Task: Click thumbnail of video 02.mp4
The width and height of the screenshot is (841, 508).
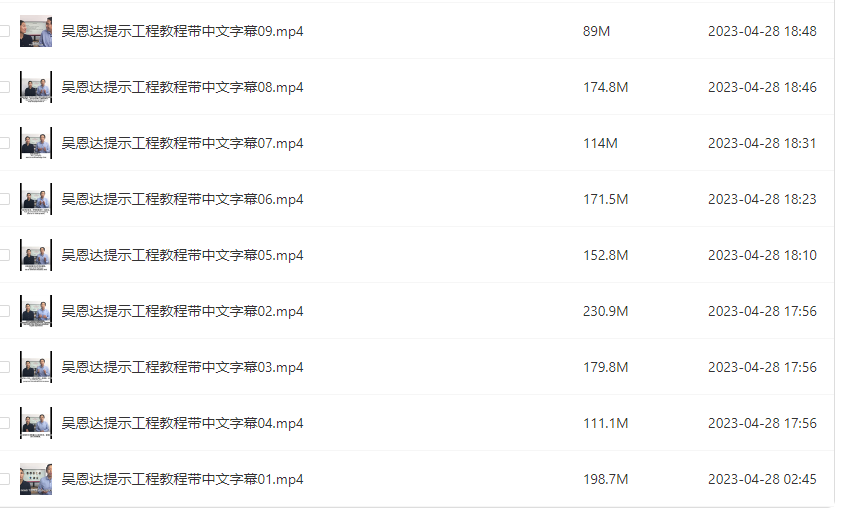Action: click(35, 311)
